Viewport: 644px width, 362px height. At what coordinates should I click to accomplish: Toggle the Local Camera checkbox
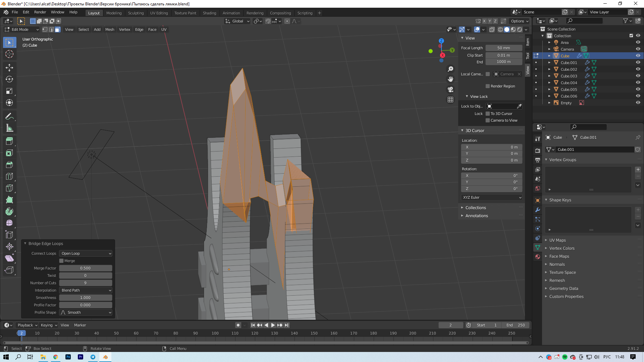(488, 74)
